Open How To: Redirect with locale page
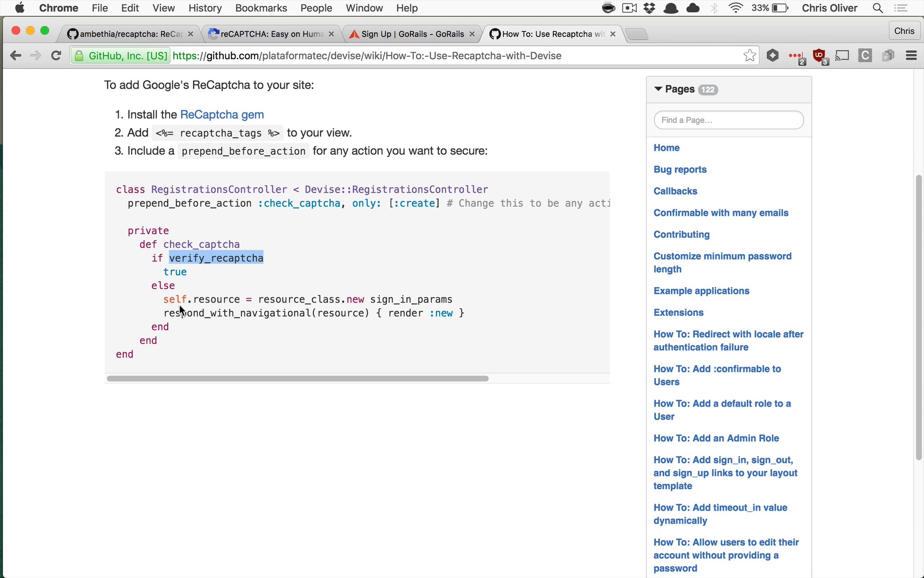Image resolution: width=924 pixels, height=578 pixels. coord(728,341)
